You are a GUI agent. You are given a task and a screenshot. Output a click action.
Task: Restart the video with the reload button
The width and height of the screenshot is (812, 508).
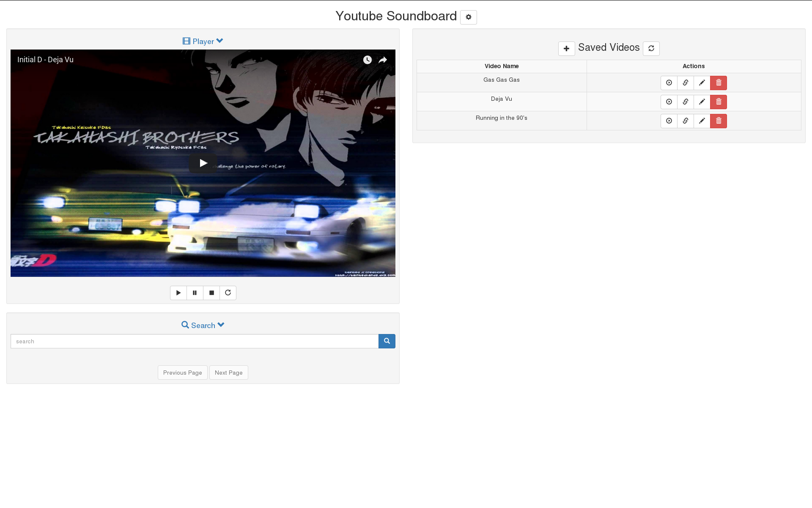228,293
